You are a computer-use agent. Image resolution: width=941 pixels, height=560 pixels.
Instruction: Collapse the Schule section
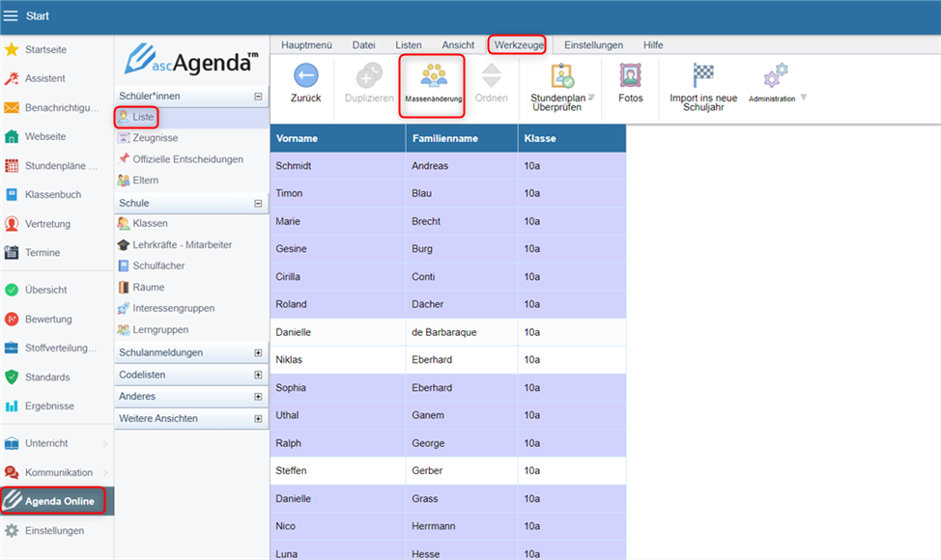pyautogui.click(x=258, y=204)
